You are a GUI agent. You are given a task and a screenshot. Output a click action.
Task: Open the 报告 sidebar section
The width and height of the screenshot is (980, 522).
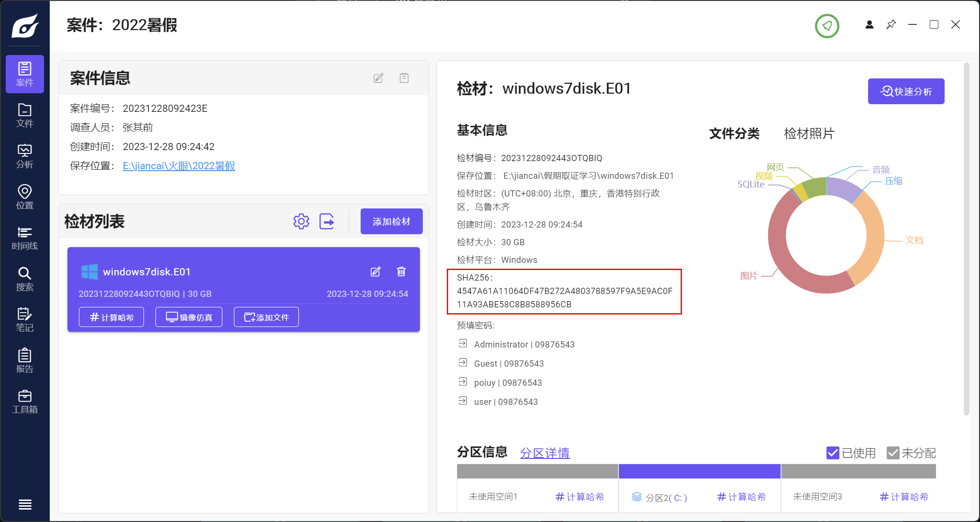(x=25, y=361)
